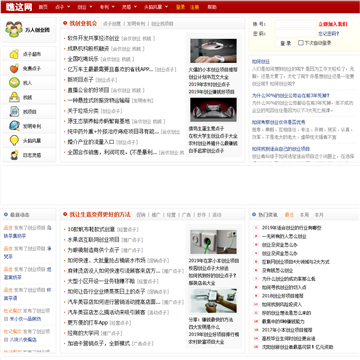Screen dimensions: 360x360
Task: Click the yellow 登录 link in the nav bar
Action: click(x=180, y=7)
